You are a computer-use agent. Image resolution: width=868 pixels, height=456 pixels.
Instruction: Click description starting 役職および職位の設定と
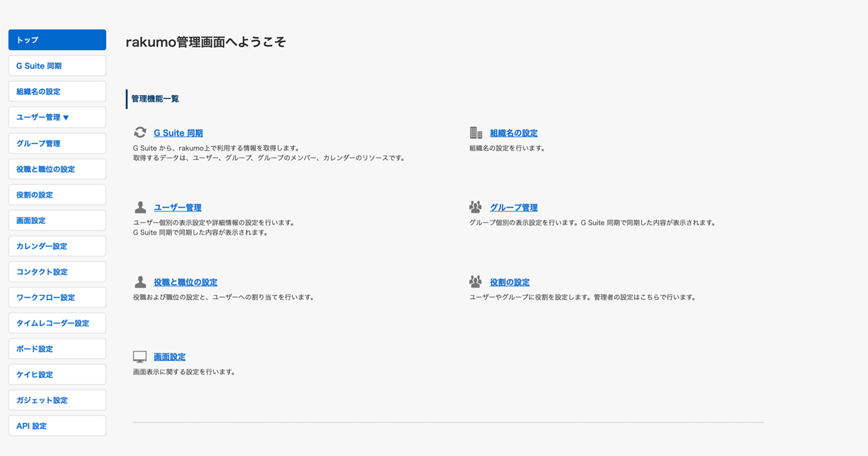[223, 297]
